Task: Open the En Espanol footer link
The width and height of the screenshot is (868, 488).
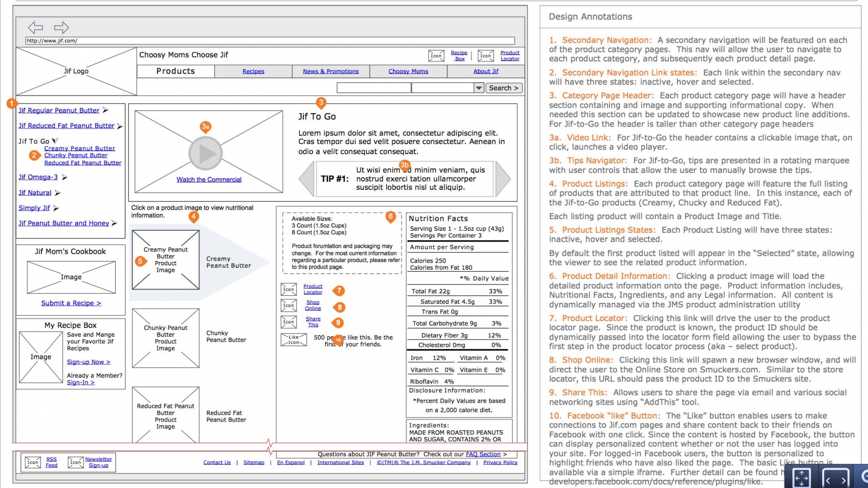Action: pos(291,462)
